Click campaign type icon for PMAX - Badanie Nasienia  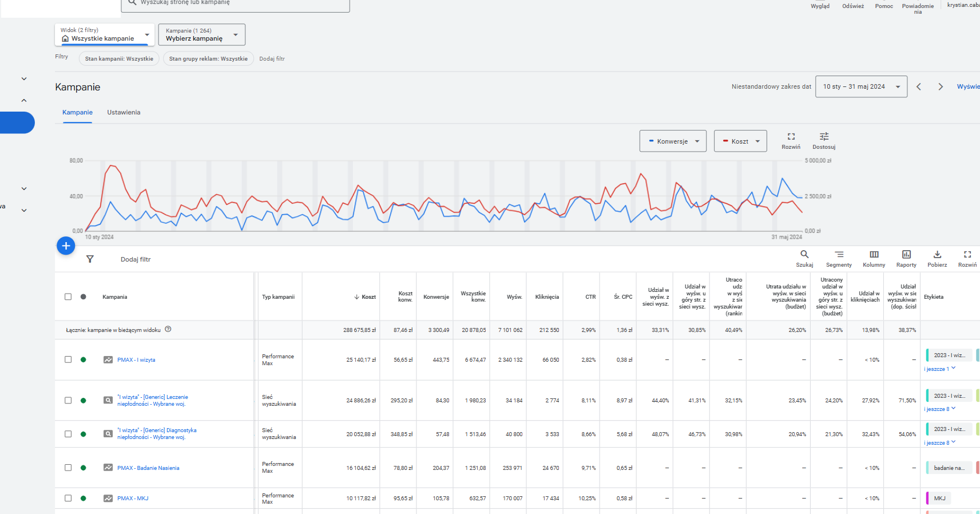tap(108, 468)
